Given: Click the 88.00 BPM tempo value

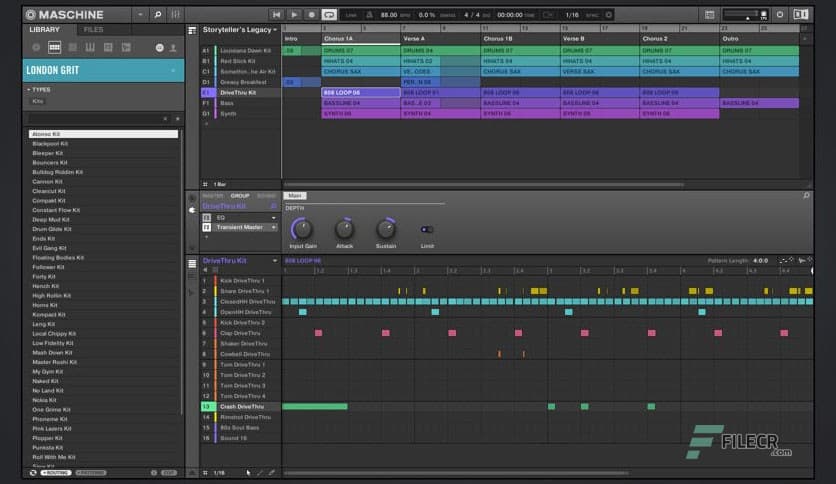Looking at the screenshot, I should coord(389,15).
